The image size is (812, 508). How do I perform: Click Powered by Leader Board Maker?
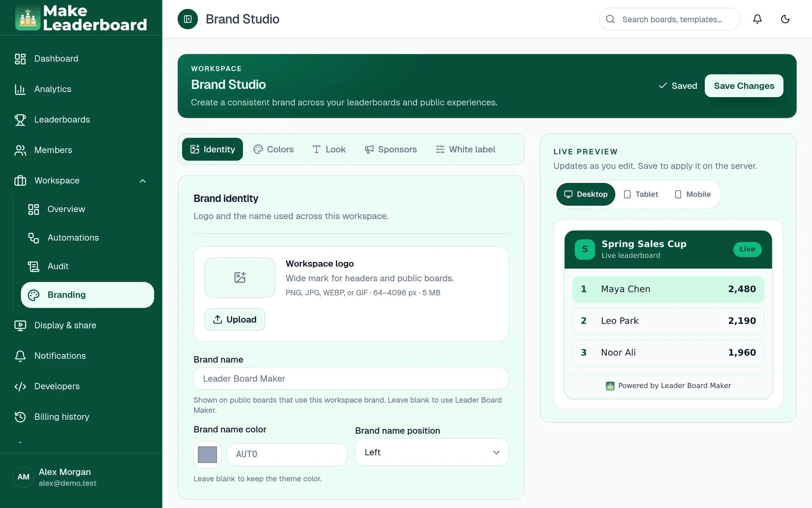[x=668, y=386]
